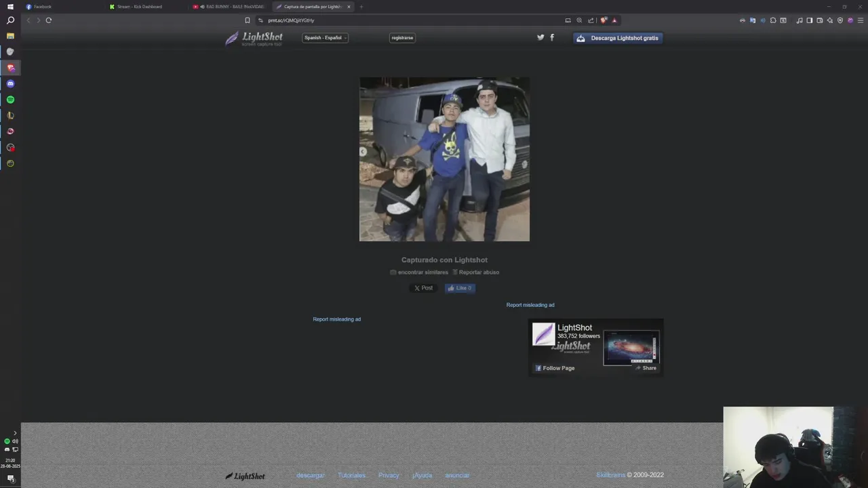This screenshot has height=488, width=868.
Task: Open the Leo AI sparkle icon
Action: pyautogui.click(x=830, y=20)
